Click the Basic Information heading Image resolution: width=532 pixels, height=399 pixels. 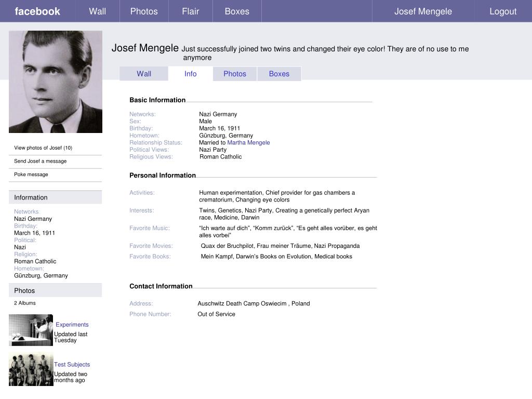(x=157, y=100)
